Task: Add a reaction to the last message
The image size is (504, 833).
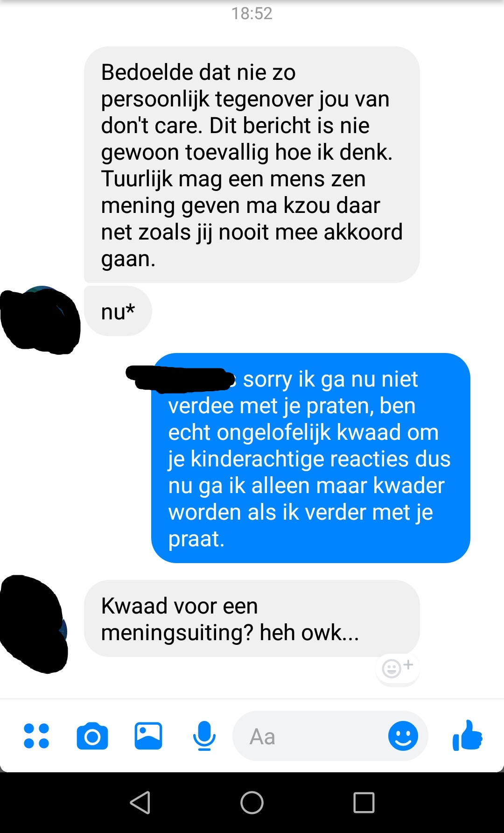Action: coord(398,668)
